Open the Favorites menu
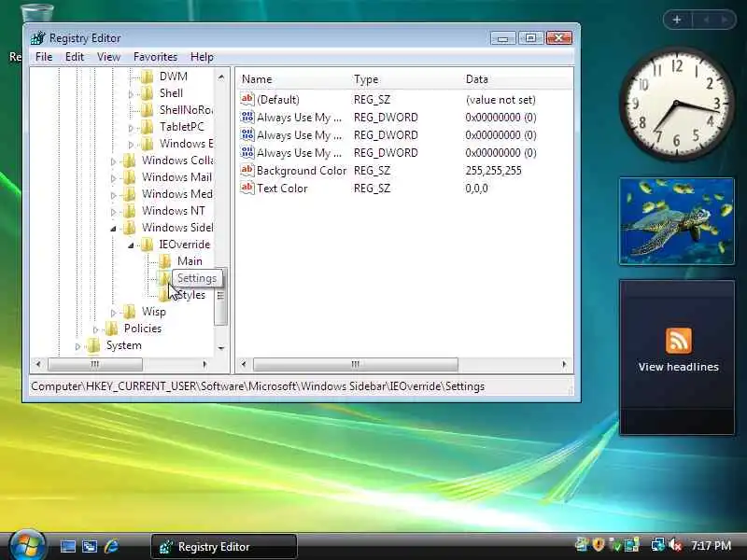 click(155, 57)
